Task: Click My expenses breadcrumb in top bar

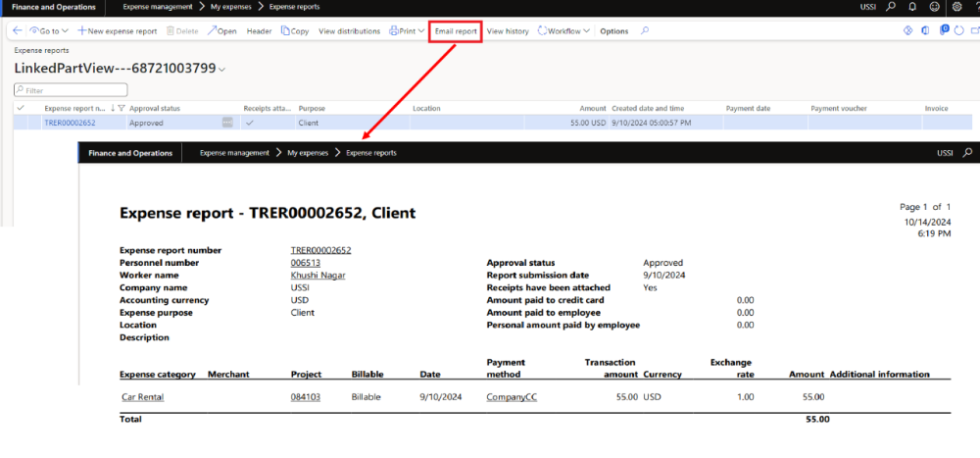Action: point(230,7)
